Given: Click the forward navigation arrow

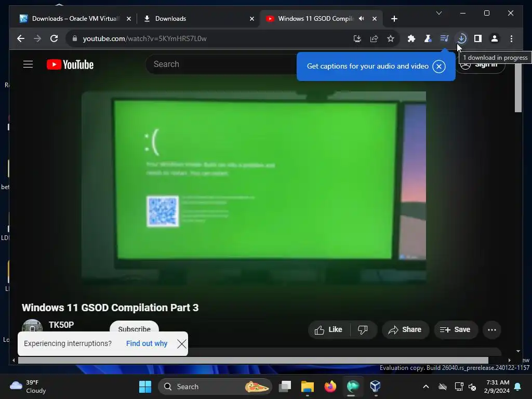Looking at the screenshot, I should pyautogui.click(x=37, y=38).
